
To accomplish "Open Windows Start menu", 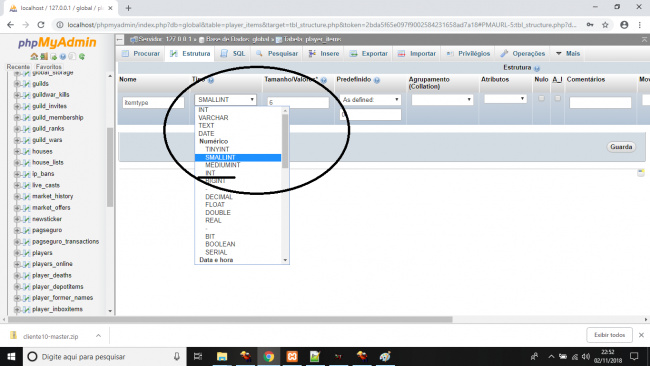I will coord(11,356).
